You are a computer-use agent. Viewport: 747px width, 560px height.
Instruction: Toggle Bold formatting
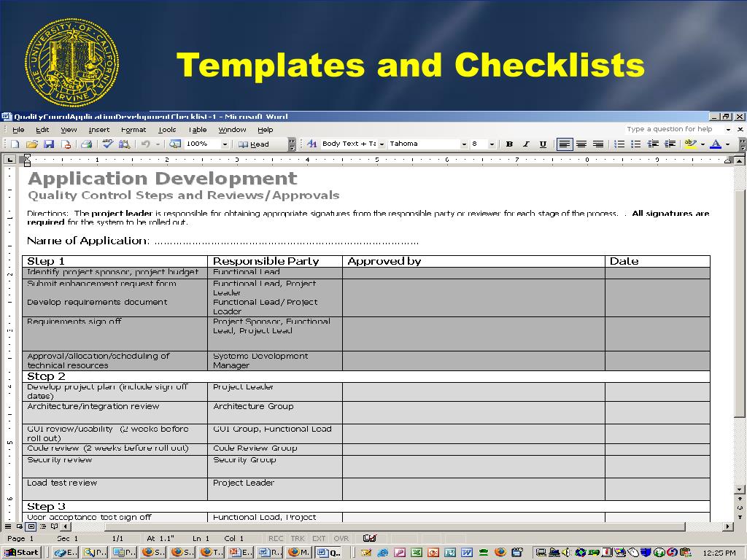coord(509,144)
